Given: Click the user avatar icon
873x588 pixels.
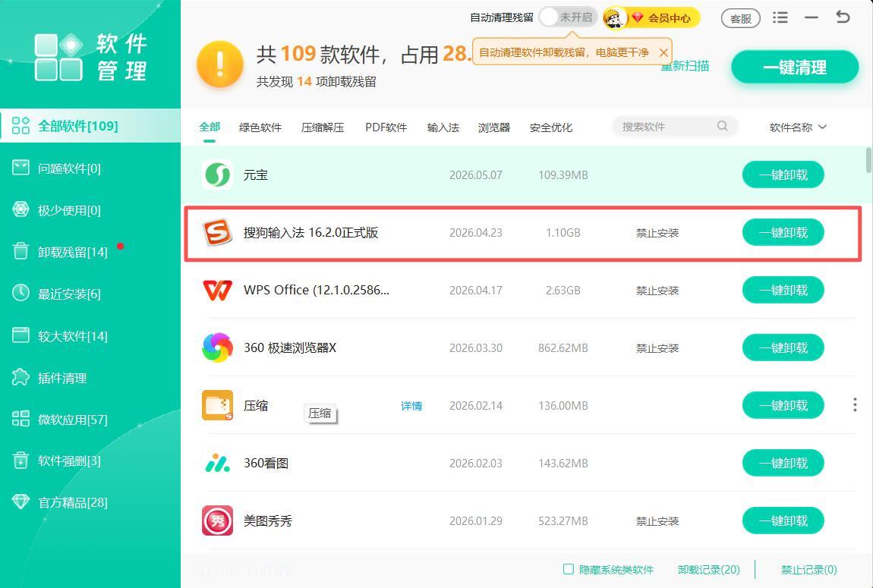Looking at the screenshot, I should (x=615, y=17).
